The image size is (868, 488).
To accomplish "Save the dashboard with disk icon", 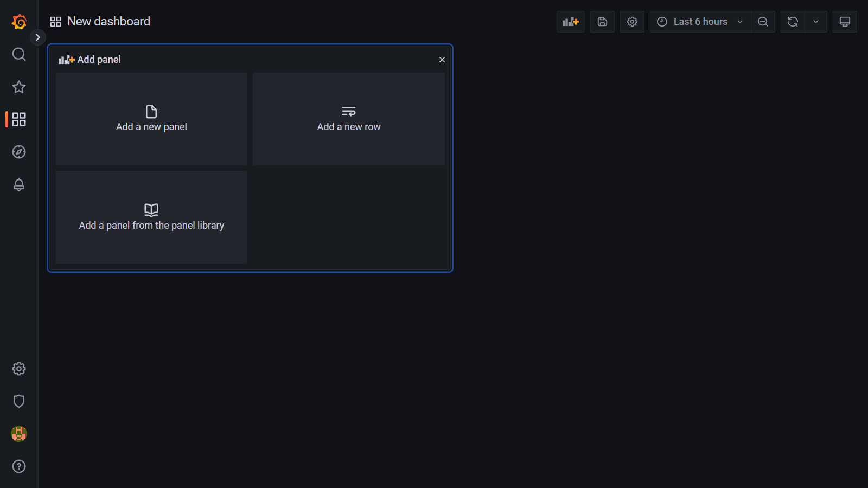I will [602, 22].
